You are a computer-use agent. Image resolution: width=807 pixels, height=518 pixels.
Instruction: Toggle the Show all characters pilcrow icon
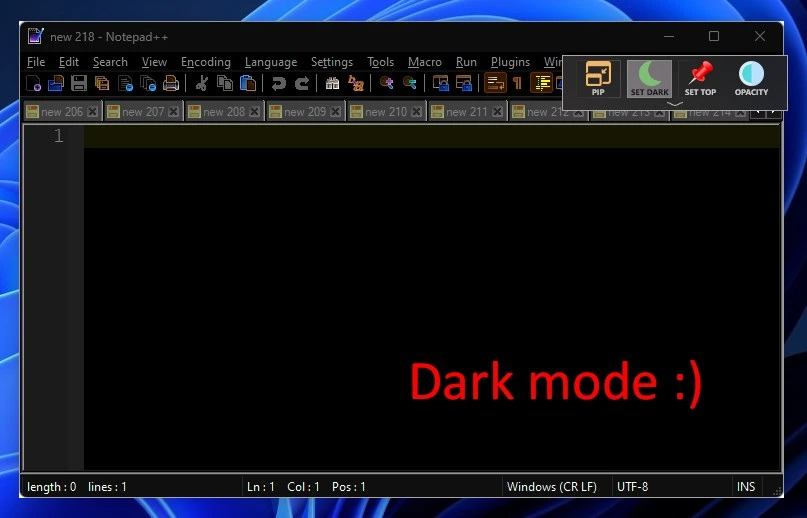518,83
